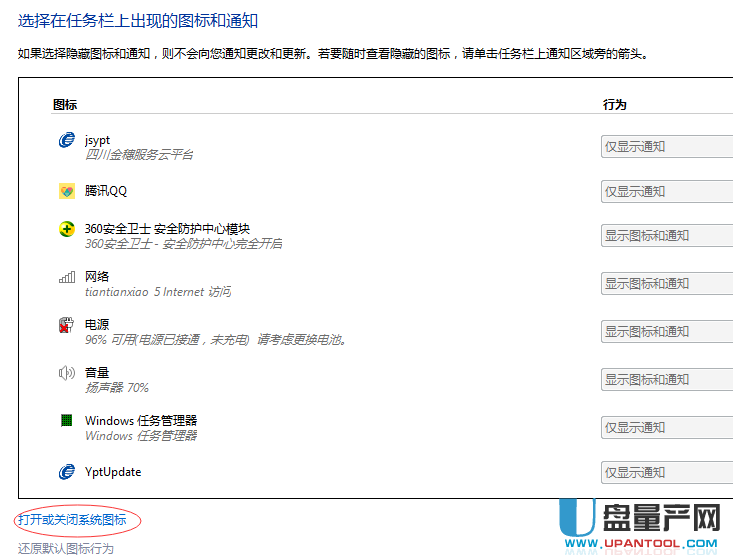The image size is (733, 560).
Task: Click the 腾讯QQ icon
Action: coord(67,191)
